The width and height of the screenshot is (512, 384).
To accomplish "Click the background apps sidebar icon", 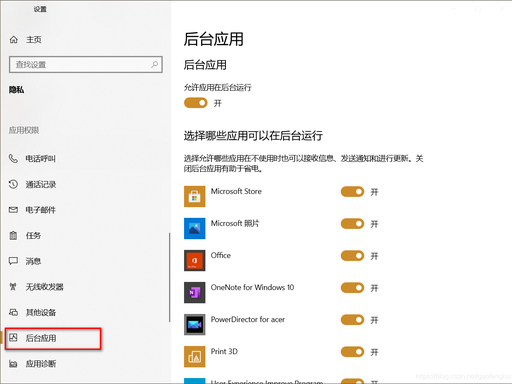I will point(13,337).
